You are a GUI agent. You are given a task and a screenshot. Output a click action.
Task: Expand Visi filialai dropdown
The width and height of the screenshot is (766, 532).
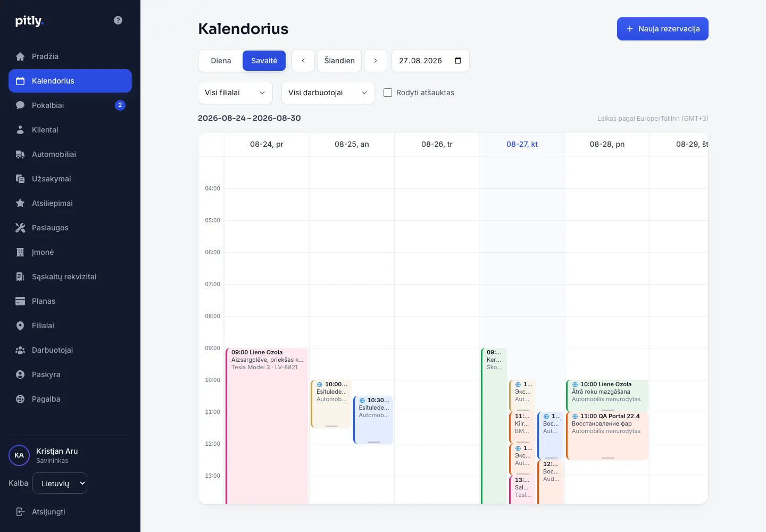(x=235, y=93)
